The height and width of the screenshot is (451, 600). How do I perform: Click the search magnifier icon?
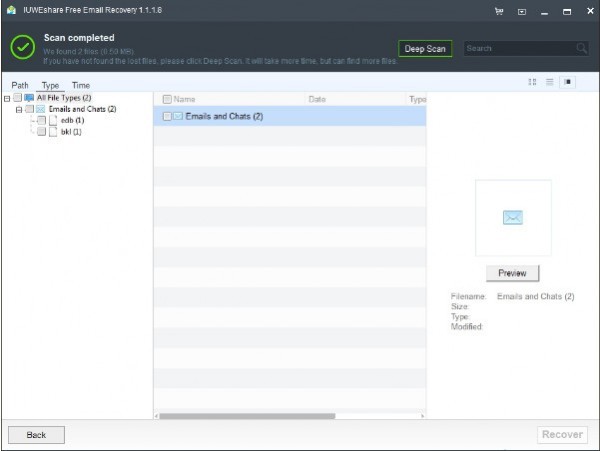pos(581,48)
